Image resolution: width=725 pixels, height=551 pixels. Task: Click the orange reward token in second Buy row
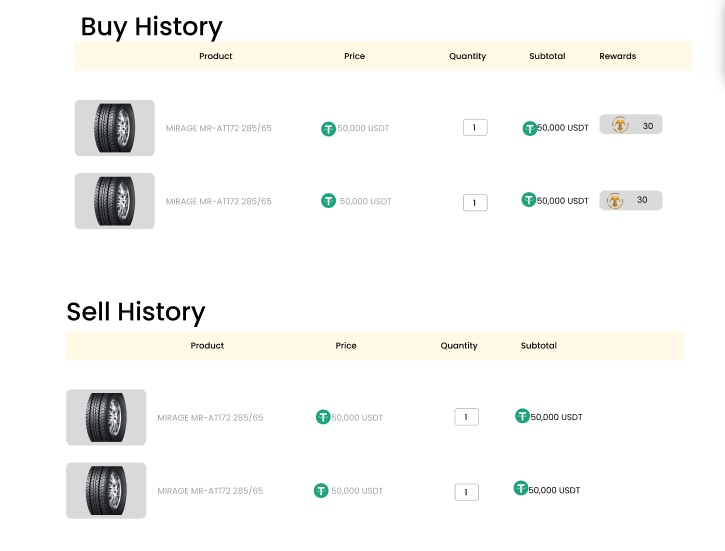[614, 201]
